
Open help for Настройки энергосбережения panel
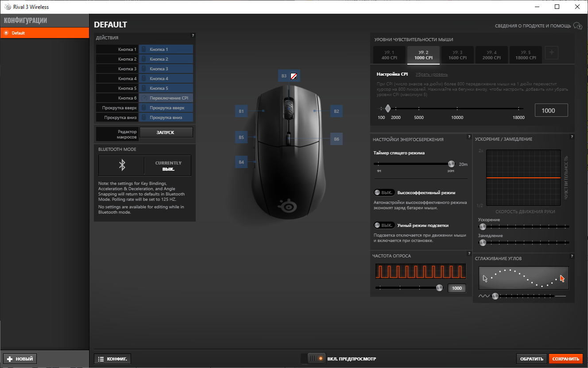(469, 137)
